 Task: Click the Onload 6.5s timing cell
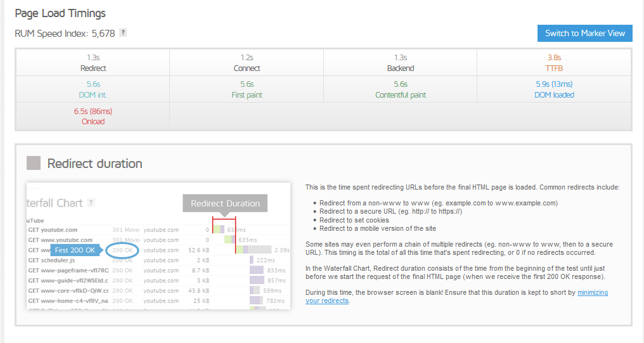93,116
